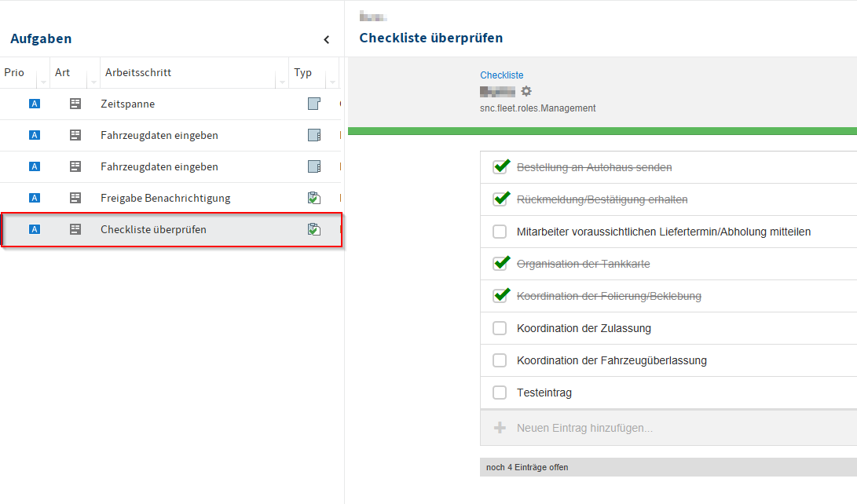The height and width of the screenshot is (504, 857).
Task: Tick the Testeintrag checkbox
Action: (500, 393)
